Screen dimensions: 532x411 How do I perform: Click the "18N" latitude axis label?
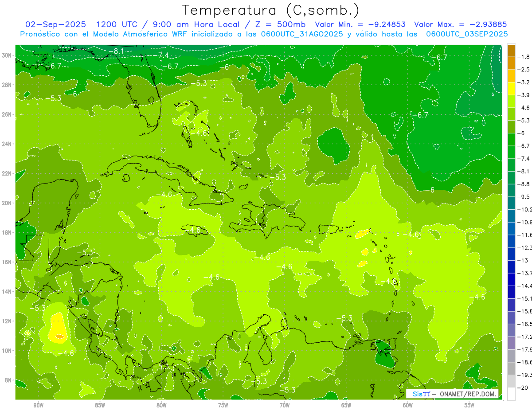(7, 232)
